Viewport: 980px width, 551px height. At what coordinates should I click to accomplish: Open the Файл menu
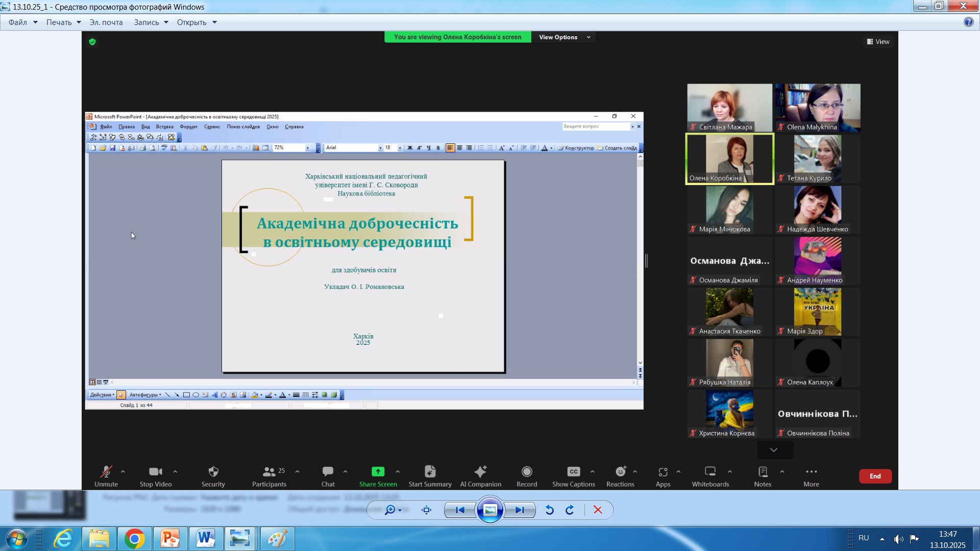[22, 22]
